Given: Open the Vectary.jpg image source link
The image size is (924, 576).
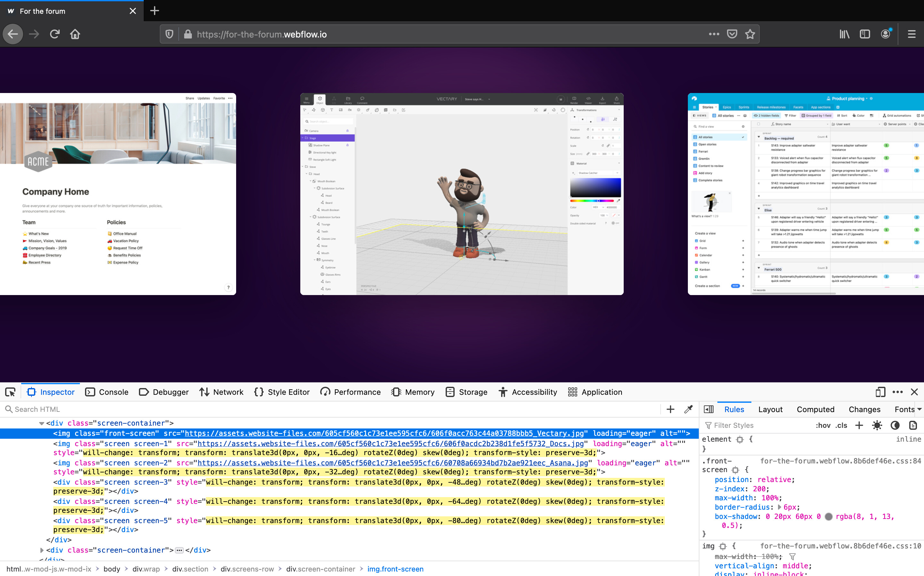Looking at the screenshot, I should (x=384, y=433).
